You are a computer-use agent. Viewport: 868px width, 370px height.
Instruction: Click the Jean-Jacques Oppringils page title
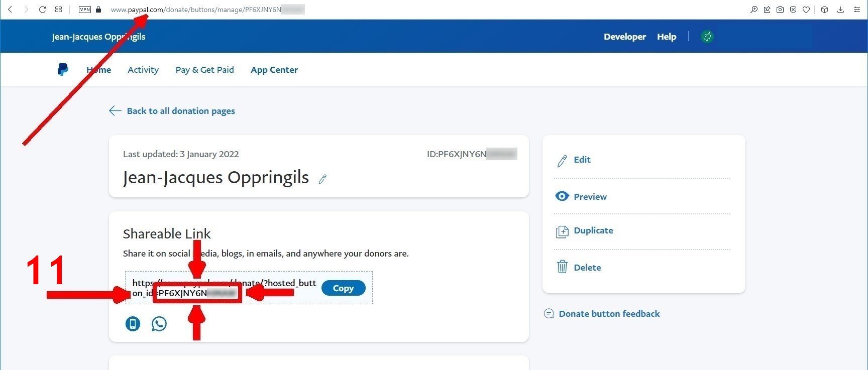216,177
